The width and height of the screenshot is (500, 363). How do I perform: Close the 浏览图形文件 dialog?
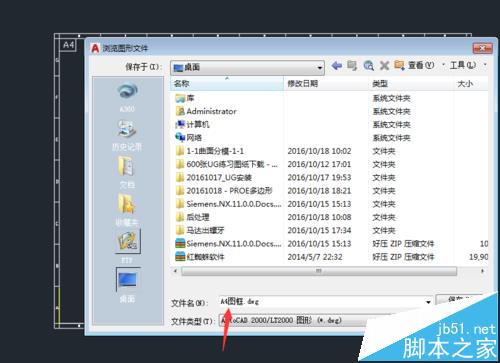(x=482, y=48)
